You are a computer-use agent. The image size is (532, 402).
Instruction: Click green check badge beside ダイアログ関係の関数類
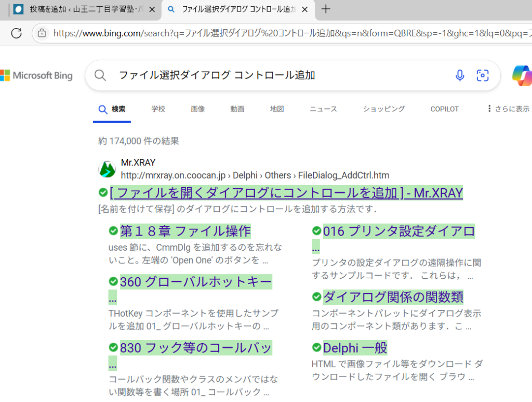coord(316,297)
